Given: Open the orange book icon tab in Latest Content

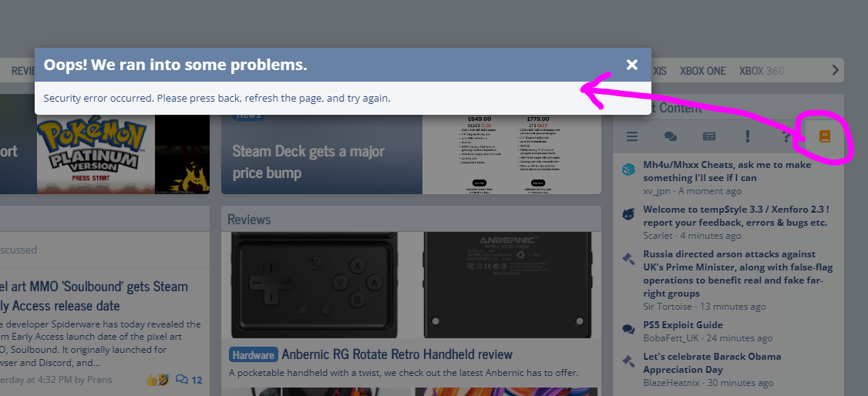Looking at the screenshot, I should (824, 136).
